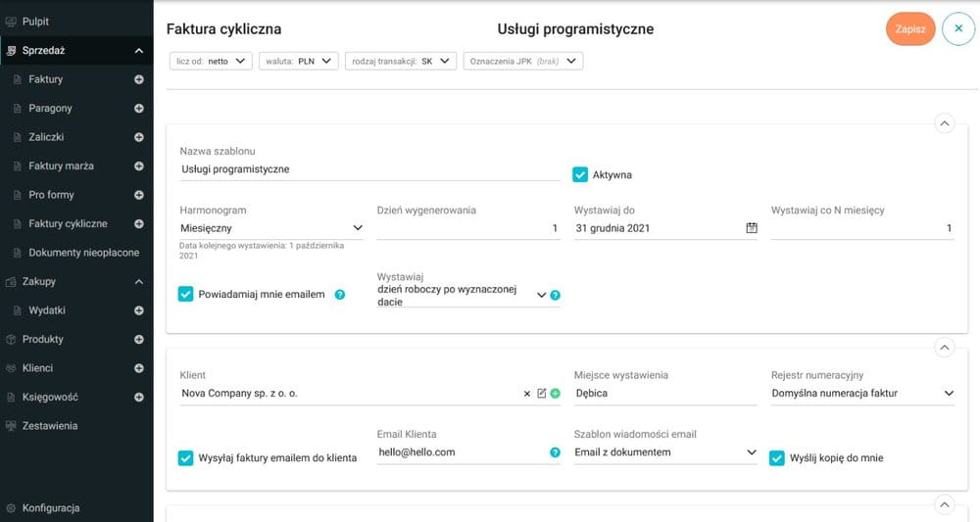Open Pulpit in the sidebar
Screen dimensions: 980x522
(x=35, y=21)
